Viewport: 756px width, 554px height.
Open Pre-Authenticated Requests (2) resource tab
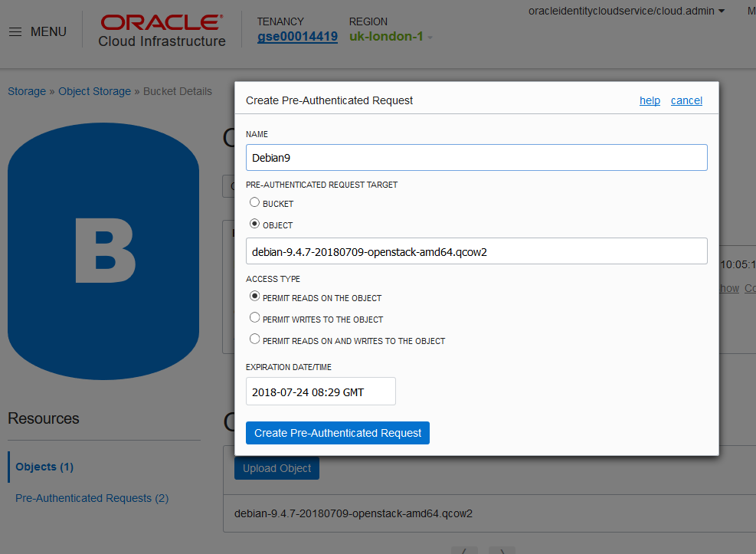point(92,498)
